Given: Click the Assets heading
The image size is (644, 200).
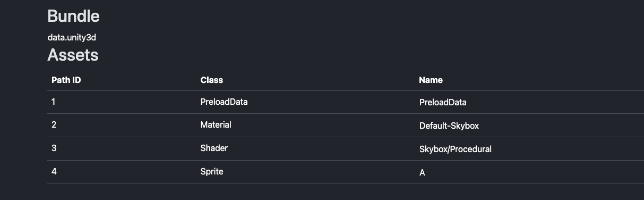Looking at the screenshot, I should (x=73, y=54).
